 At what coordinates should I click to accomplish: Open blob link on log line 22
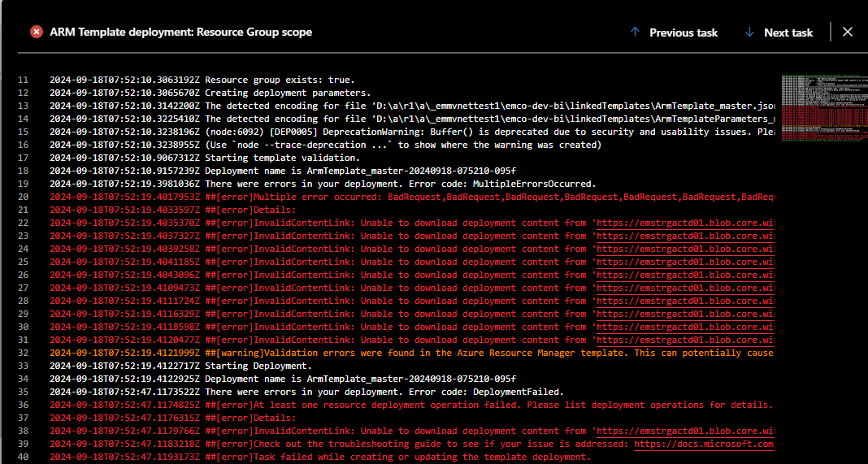[686, 223]
